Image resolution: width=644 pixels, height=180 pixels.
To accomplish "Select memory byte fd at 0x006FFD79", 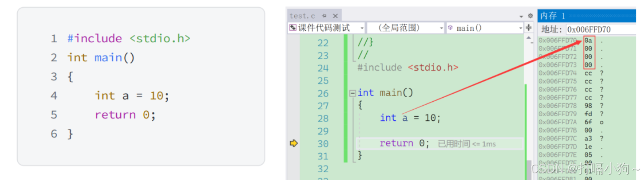I will [x=588, y=114].
